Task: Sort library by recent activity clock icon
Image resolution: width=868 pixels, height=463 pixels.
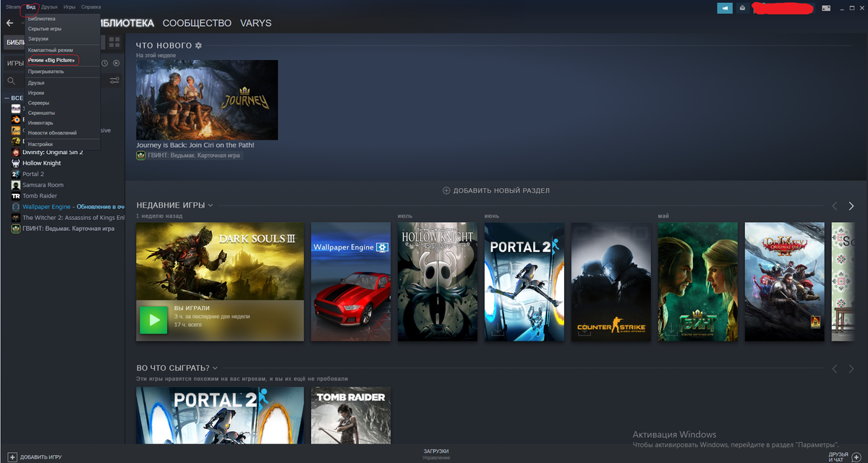Action: [105, 63]
